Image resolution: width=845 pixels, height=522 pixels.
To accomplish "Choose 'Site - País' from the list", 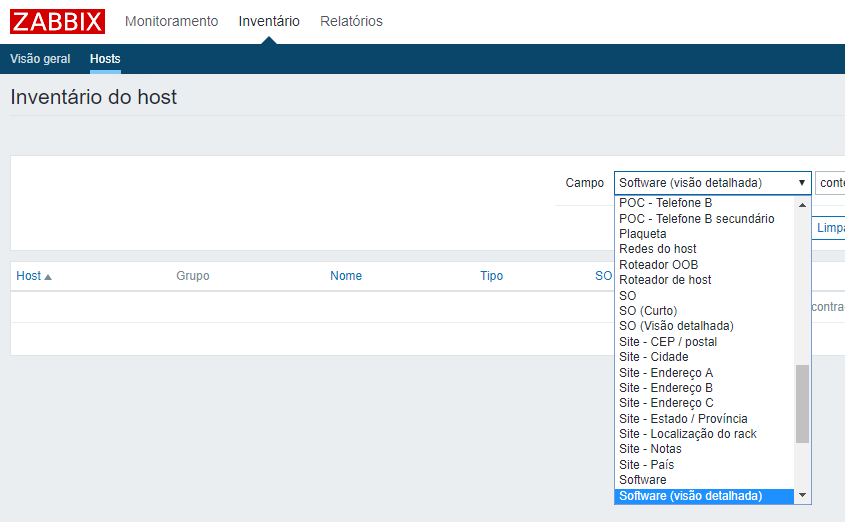I will point(647,465).
